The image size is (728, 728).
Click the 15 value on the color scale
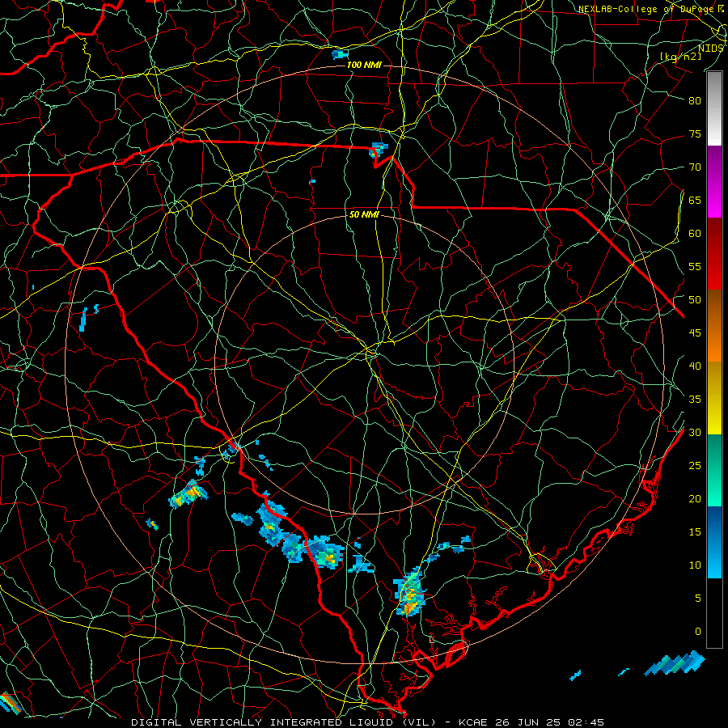click(695, 532)
